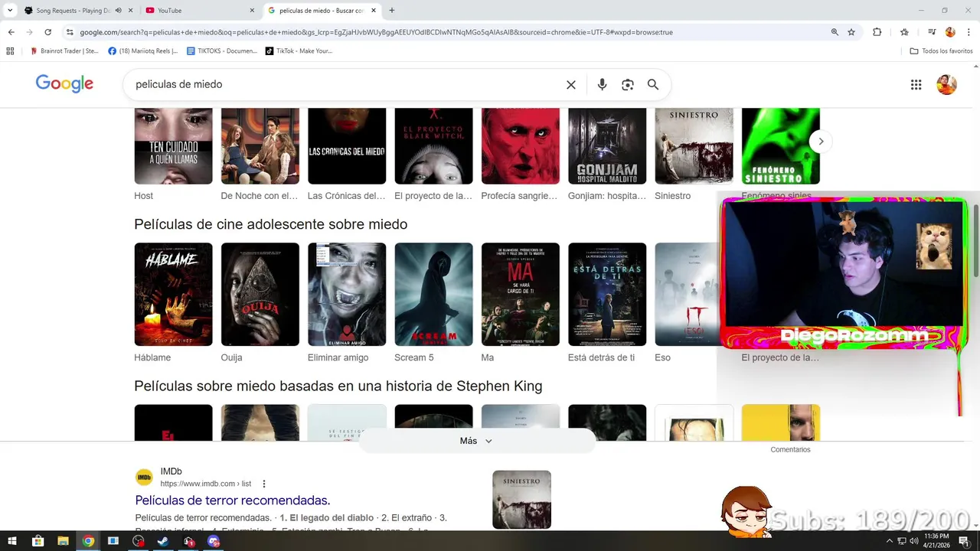
Task: Search by image with Google Lens
Action: [x=628, y=85]
